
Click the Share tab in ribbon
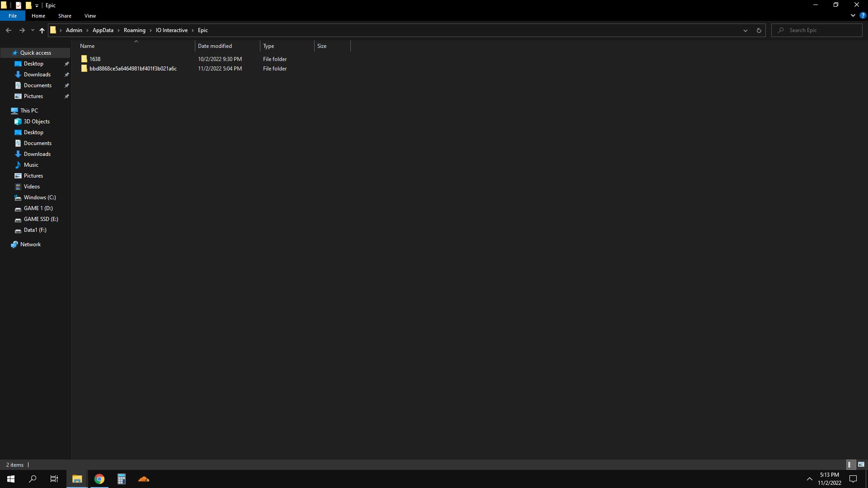(65, 15)
